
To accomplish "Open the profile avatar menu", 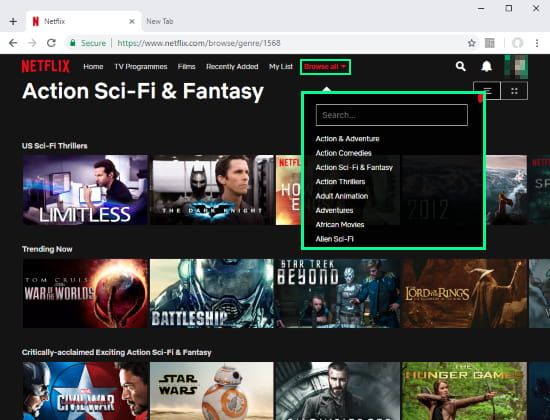I will [x=516, y=67].
